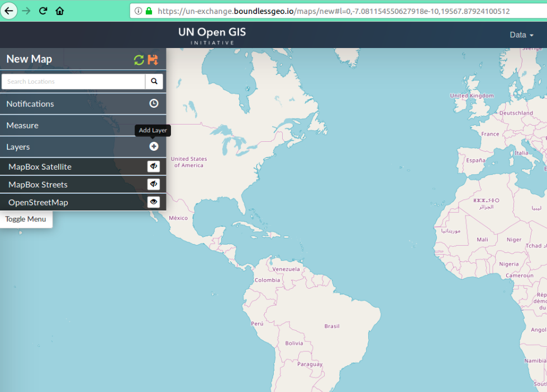
Task: Go back with browser back arrow
Action: (9, 11)
